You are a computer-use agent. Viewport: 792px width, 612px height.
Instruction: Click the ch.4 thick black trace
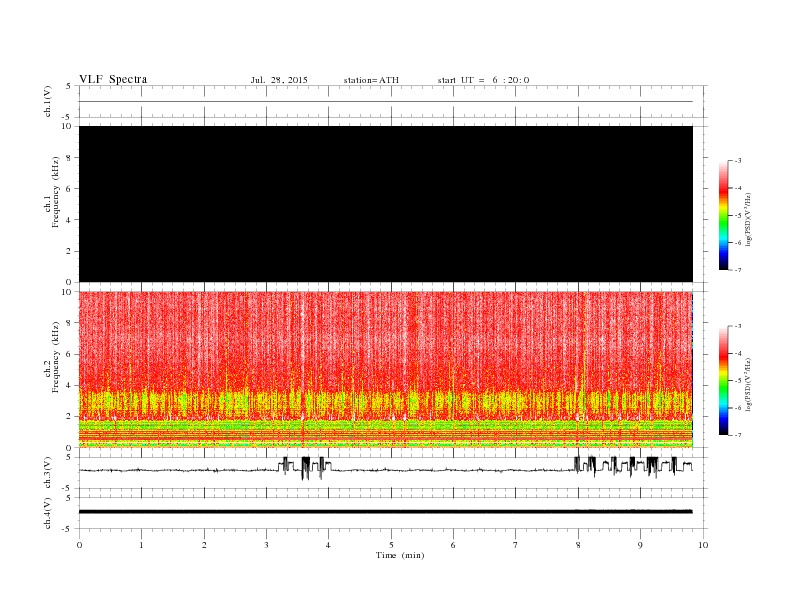click(386, 512)
